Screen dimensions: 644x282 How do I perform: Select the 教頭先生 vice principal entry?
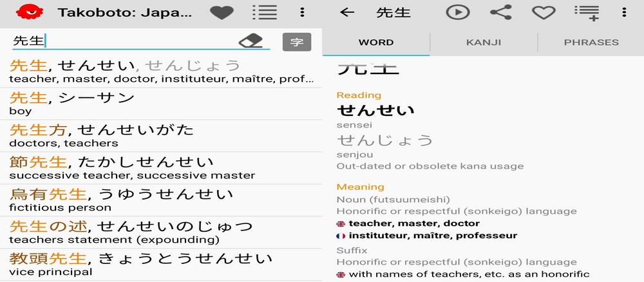coord(161,265)
